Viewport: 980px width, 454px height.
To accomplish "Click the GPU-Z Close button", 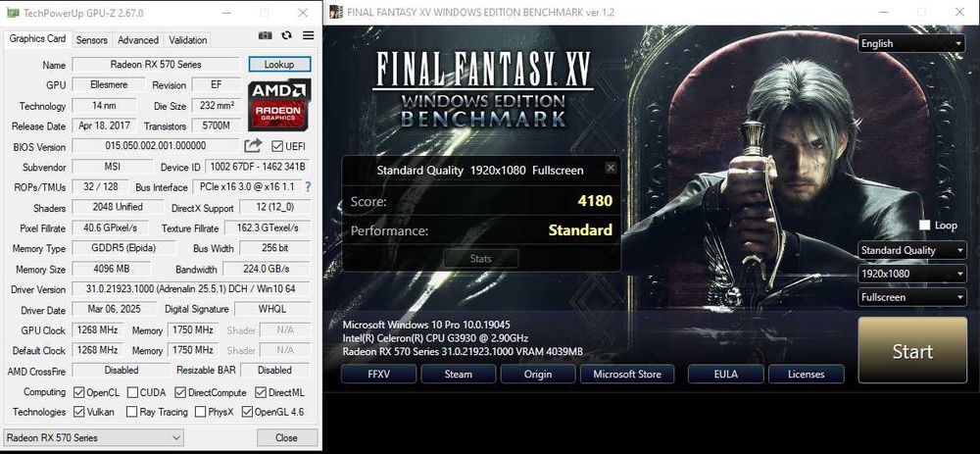I will pyautogui.click(x=286, y=437).
